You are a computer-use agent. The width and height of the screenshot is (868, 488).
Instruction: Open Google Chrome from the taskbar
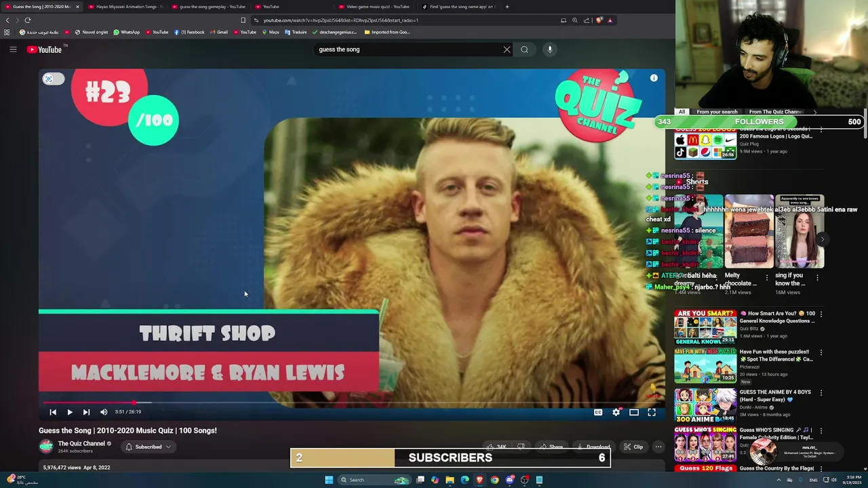click(x=494, y=480)
